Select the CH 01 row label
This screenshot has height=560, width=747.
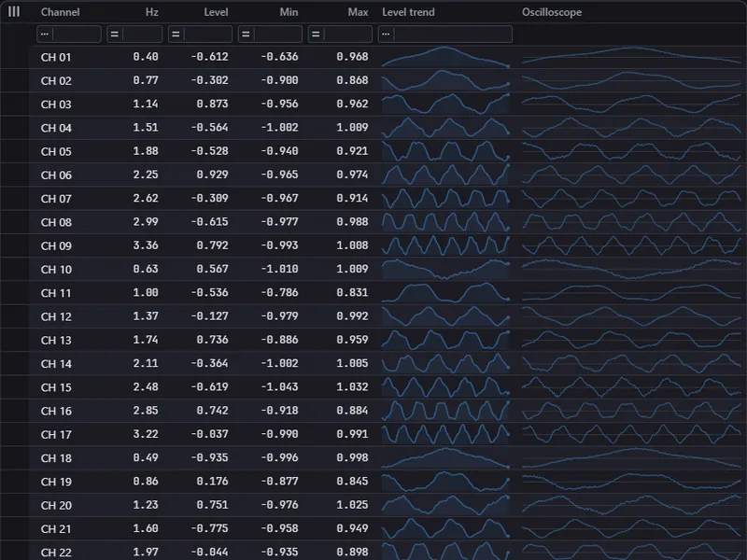click(56, 57)
